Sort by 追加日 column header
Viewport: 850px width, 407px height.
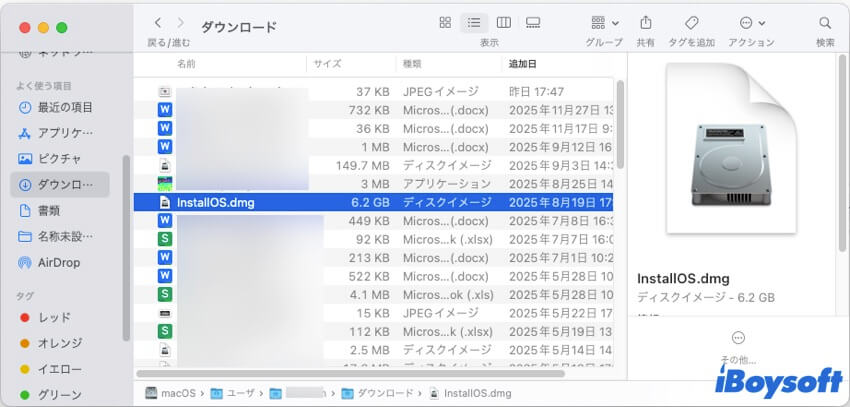pos(523,64)
